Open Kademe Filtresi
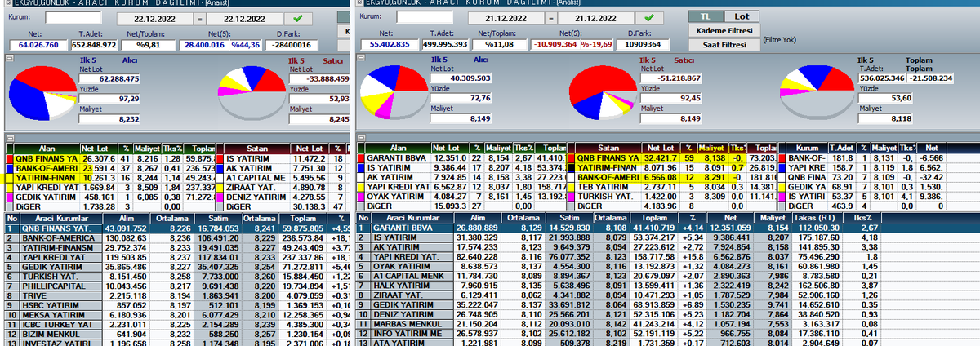 (x=724, y=30)
